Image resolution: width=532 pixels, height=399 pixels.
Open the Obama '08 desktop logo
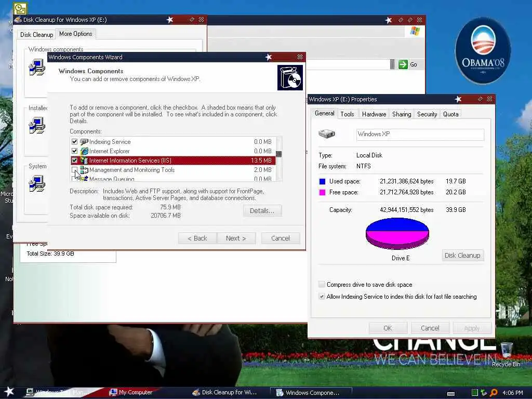tap(483, 51)
